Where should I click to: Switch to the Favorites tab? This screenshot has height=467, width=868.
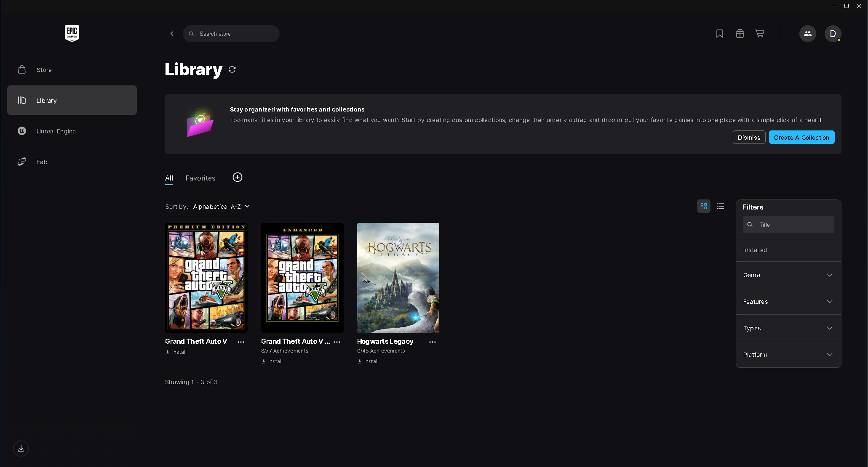(x=200, y=178)
